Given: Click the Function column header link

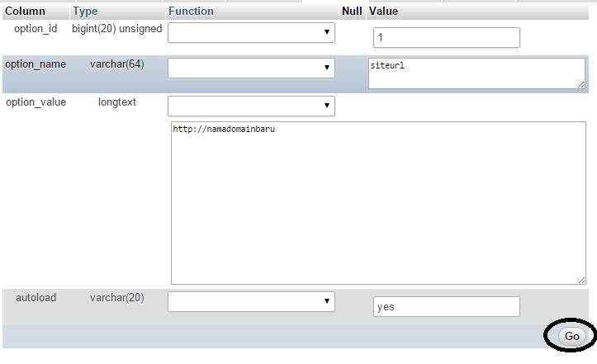Looking at the screenshot, I should click(191, 12).
